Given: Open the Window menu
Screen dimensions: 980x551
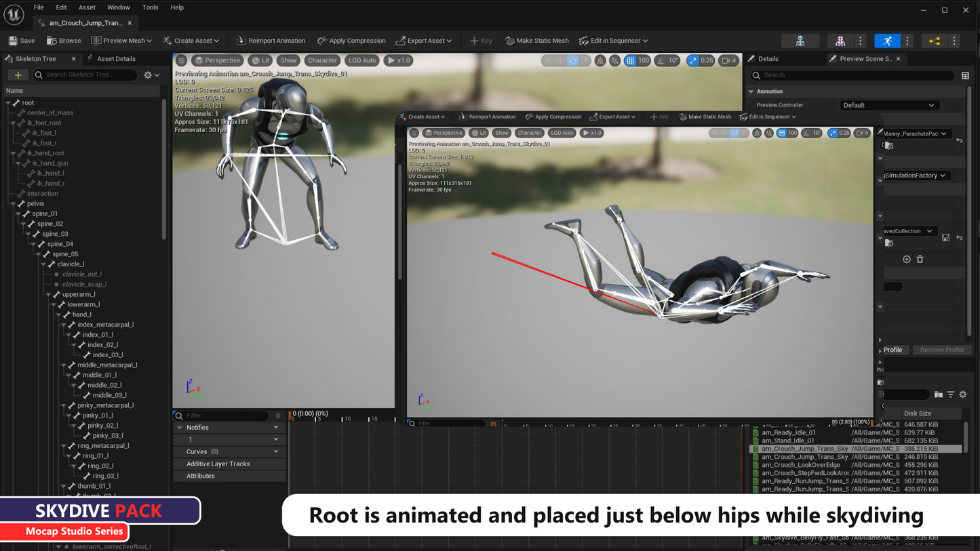Looking at the screenshot, I should [118, 7].
